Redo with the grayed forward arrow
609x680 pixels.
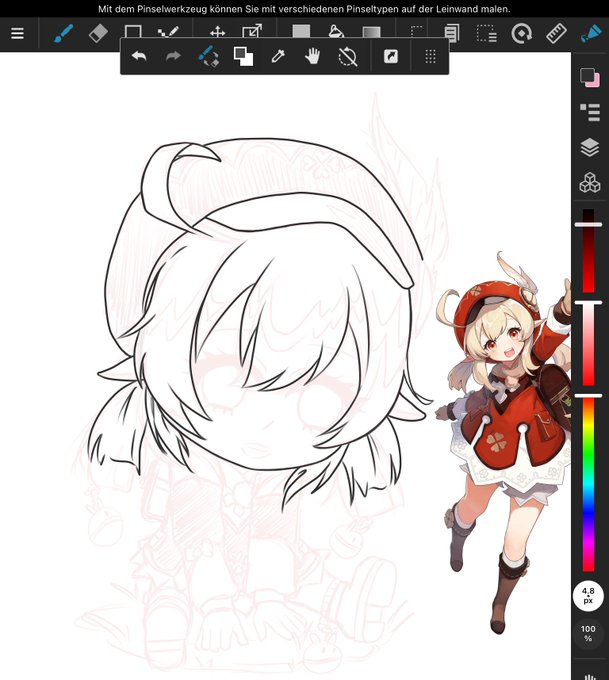coord(174,56)
